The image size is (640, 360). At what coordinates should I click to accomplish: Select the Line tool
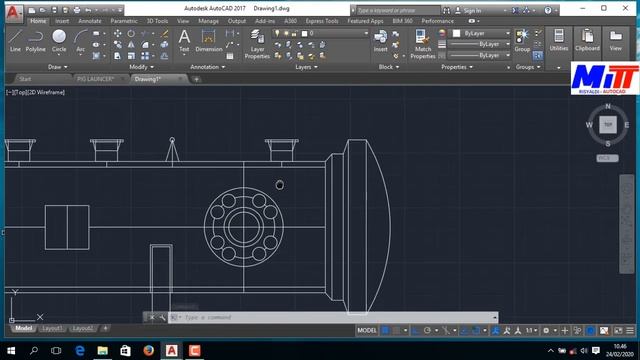[x=15, y=41]
